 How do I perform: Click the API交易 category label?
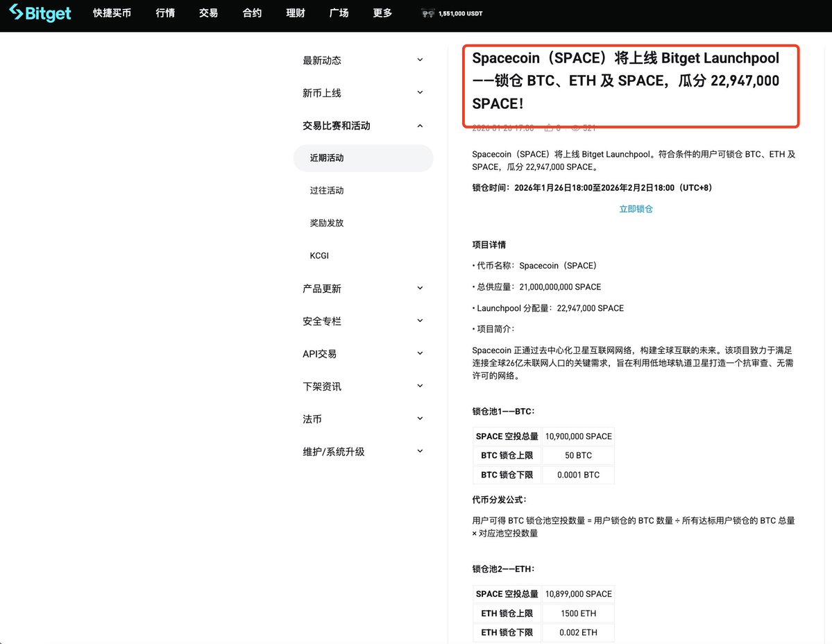pyautogui.click(x=319, y=354)
